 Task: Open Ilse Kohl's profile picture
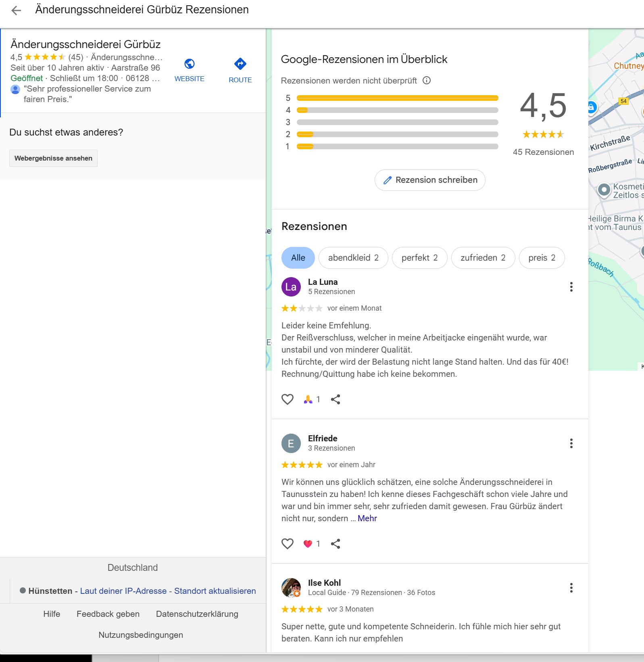click(291, 588)
